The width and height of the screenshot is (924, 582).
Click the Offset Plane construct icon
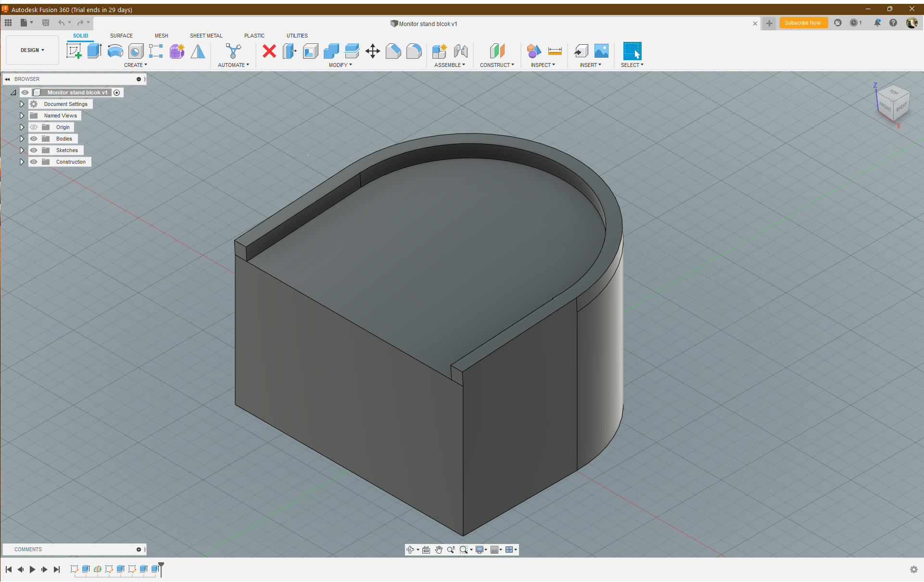(497, 51)
